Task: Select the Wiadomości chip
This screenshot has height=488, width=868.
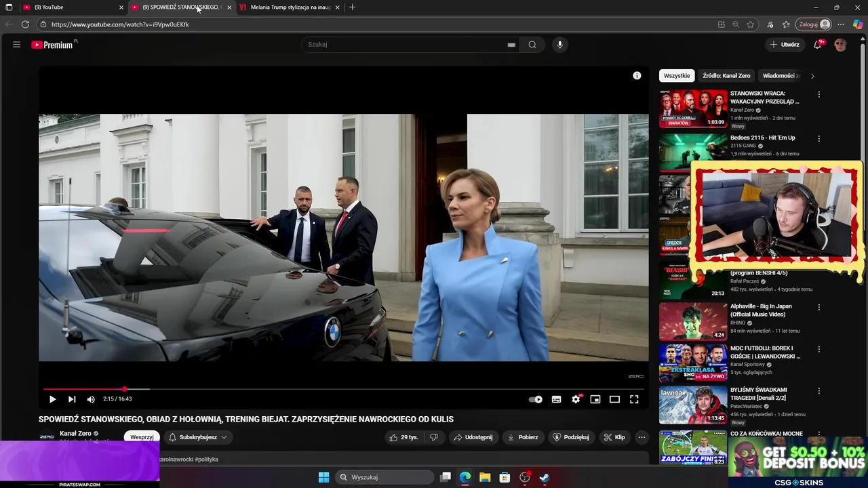Action: 781,76
